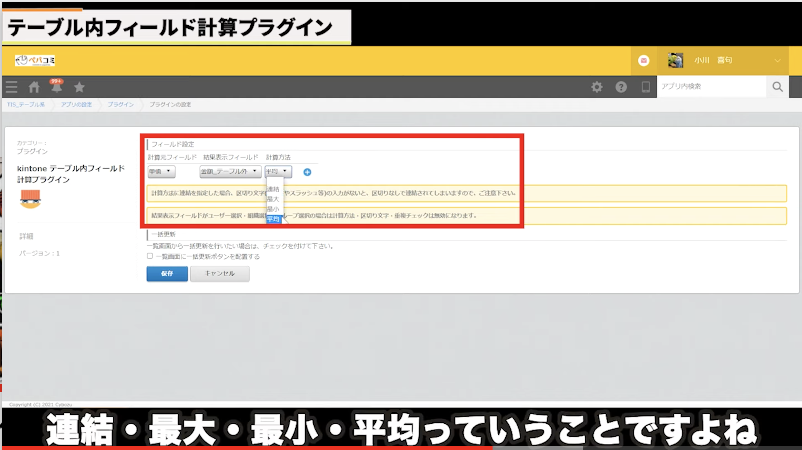Click the search magnifier button

[x=778, y=88]
